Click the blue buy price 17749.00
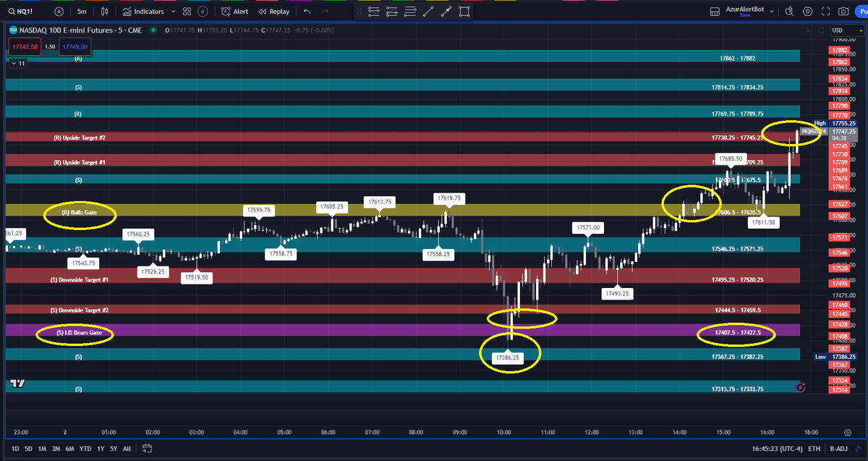This screenshot has height=461, width=868. [x=75, y=46]
